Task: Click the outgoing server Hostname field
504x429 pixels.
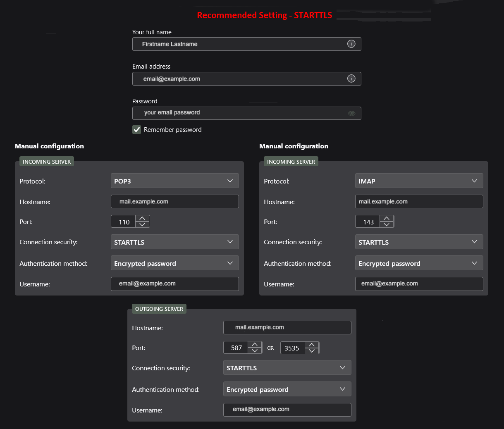Action: click(x=287, y=327)
